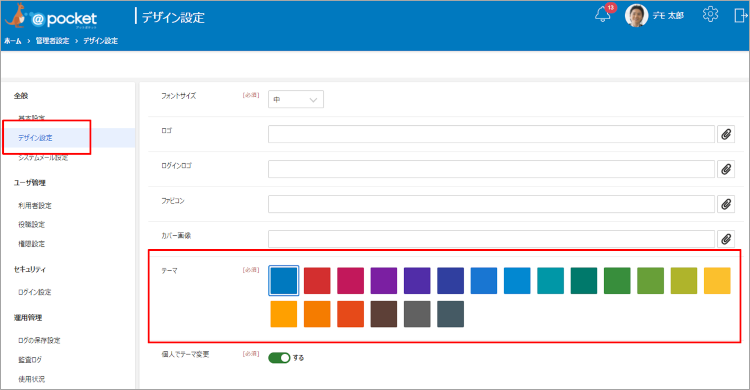
Task: Open 監査ログ in the sidebar
Action: [x=30, y=360]
